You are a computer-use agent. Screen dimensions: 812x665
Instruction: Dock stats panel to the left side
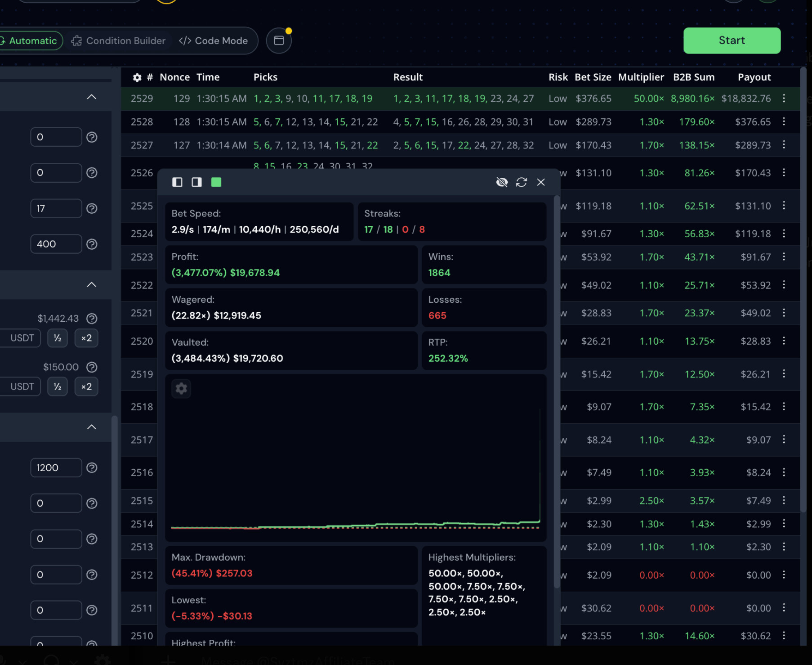(x=177, y=182)
